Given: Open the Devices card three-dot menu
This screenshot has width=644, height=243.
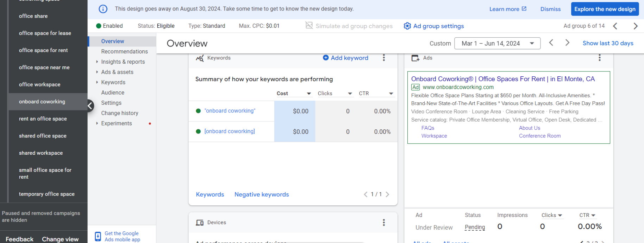Looking at the screenshot, I should [x=384, y=223].
